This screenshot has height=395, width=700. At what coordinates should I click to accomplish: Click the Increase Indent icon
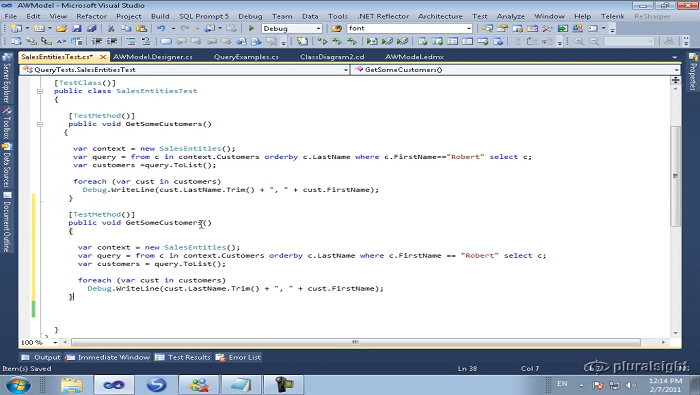(112, 42)
